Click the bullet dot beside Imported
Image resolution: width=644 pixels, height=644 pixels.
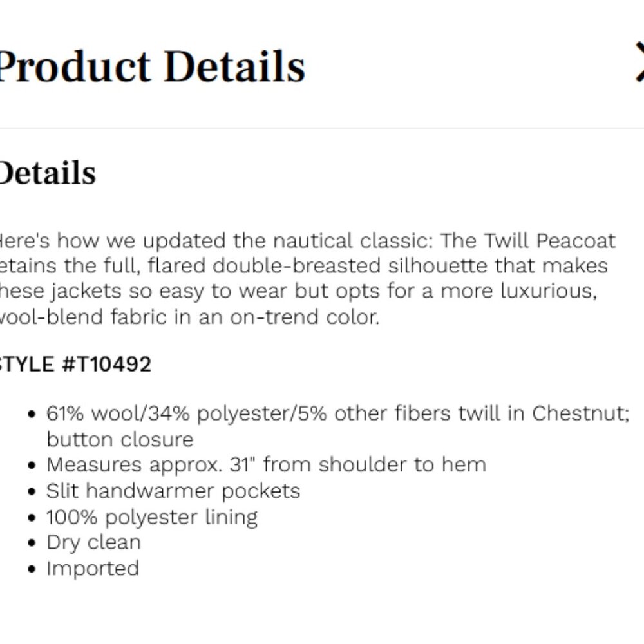coord(32,569)
